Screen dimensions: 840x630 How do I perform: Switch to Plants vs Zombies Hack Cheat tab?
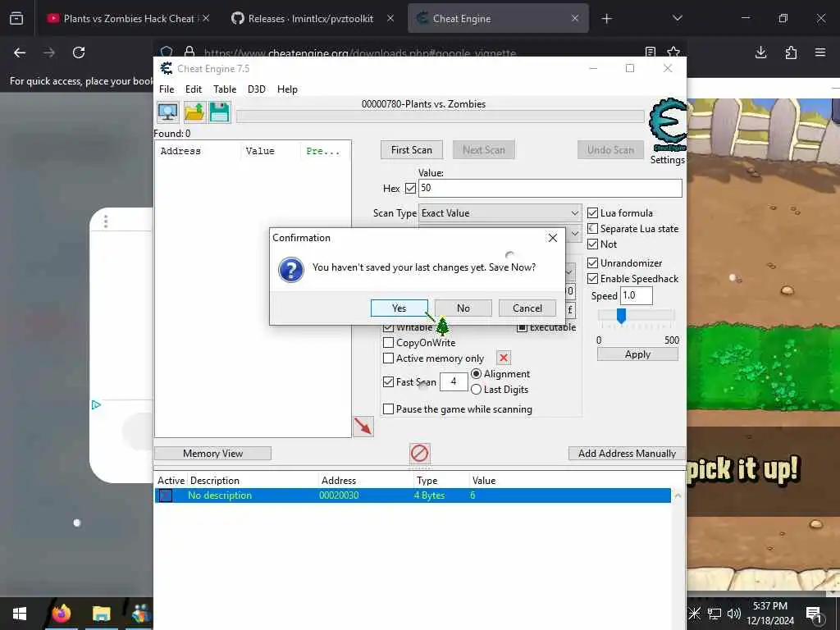(128, 18)
